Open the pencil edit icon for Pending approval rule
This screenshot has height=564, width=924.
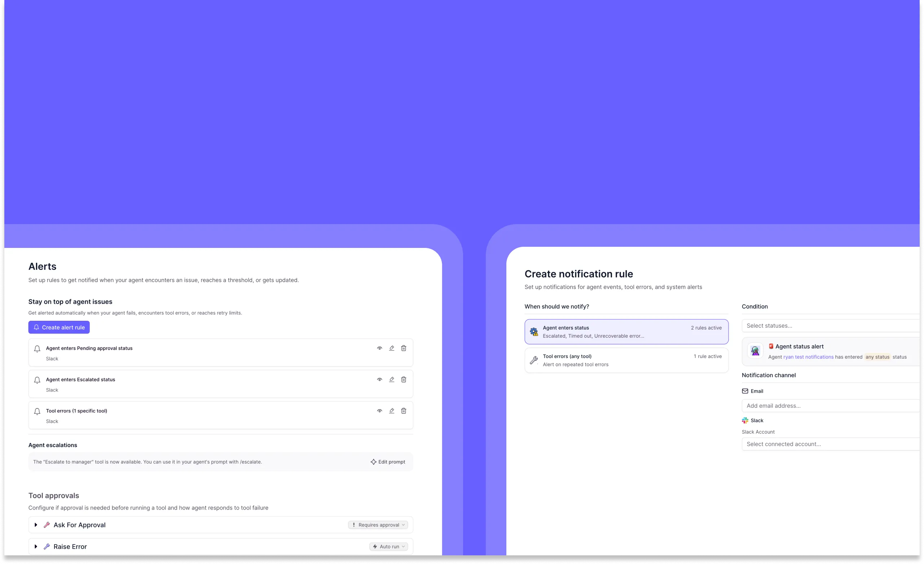coord(392,348)
